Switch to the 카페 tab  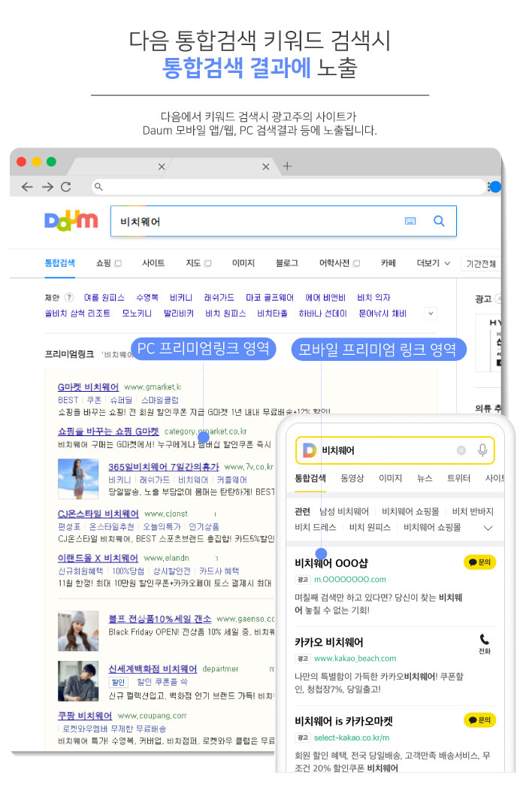388,263
